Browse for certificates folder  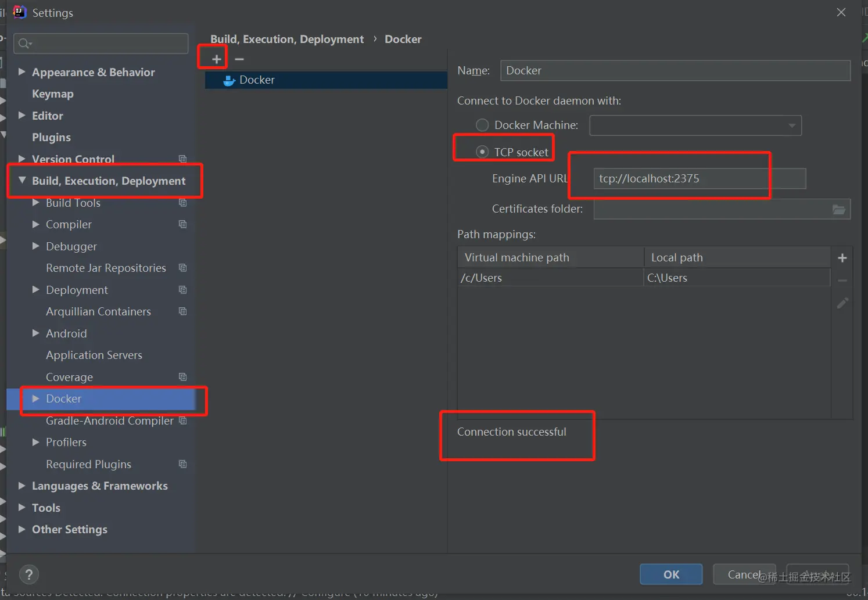coord(839,209)
